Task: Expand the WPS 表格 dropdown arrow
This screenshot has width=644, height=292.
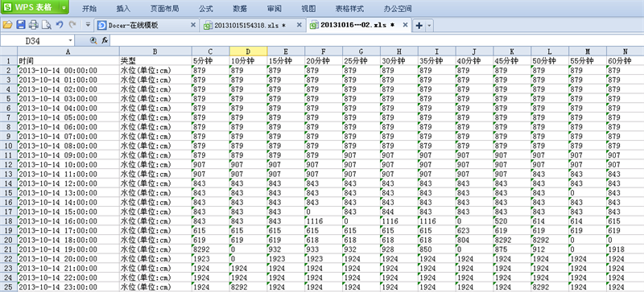Action: [64, 7]
